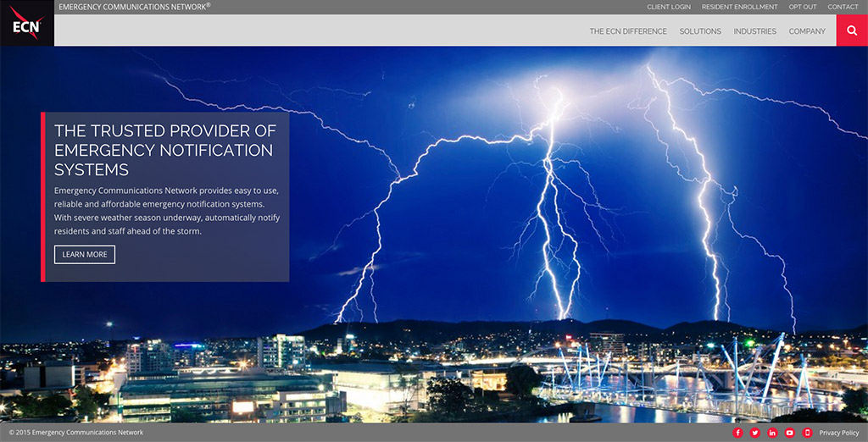Click the ECN logo in the header
Screen dimensions: 868x442
click(26, 23)
